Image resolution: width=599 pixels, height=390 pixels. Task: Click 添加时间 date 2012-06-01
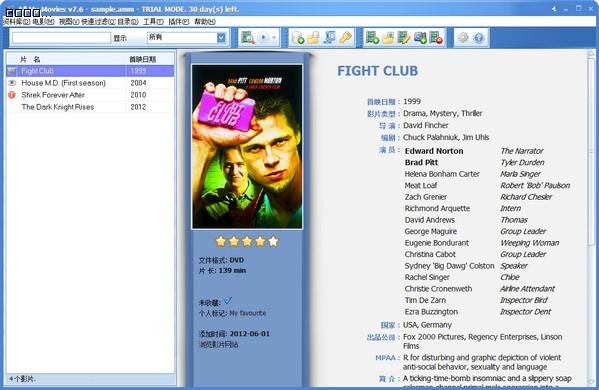(x=250, y=334)
